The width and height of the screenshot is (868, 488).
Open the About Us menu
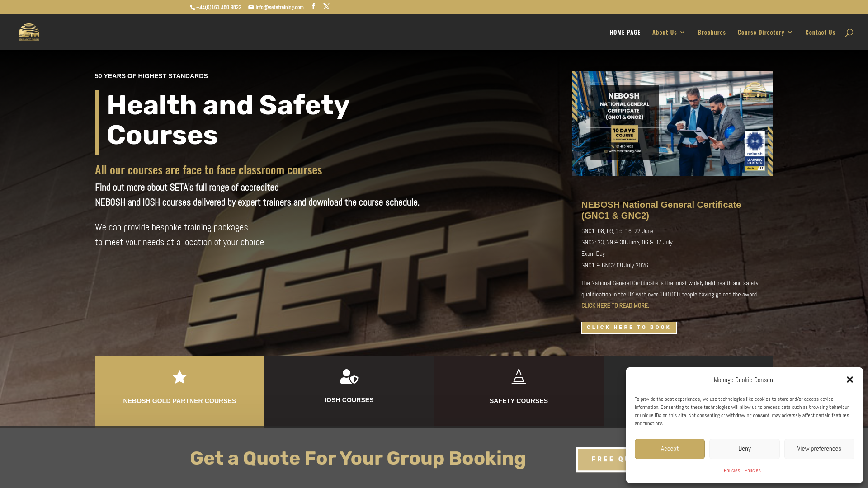(x=665, y=32)
